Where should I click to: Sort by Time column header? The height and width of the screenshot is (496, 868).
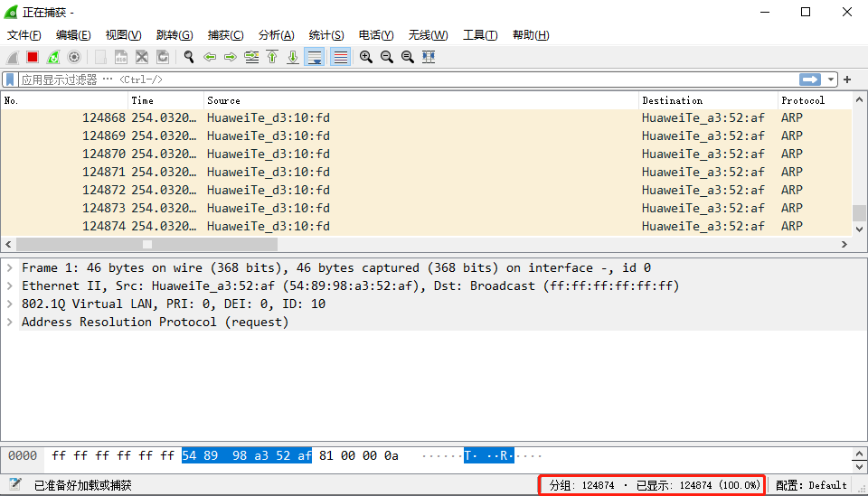pos(166,100)
